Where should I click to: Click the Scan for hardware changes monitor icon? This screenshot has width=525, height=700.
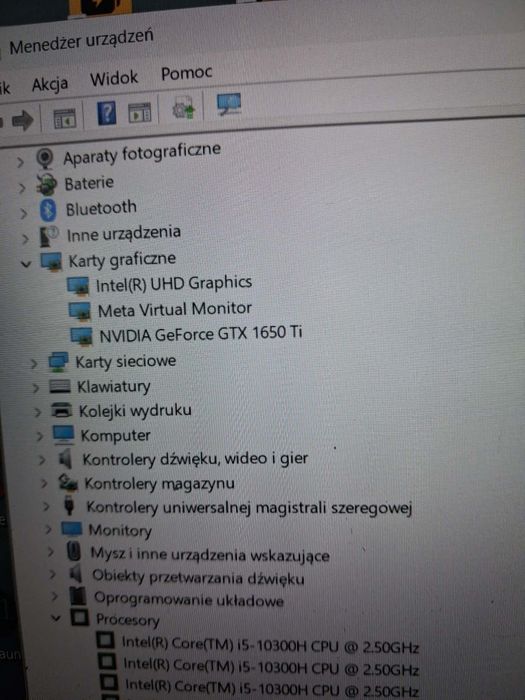coord(229,104)
